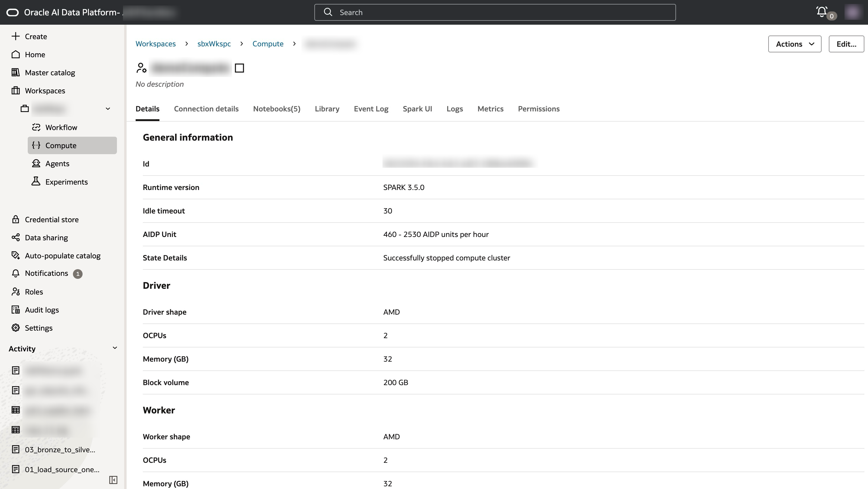
Task: Open Master catalog from sidebar
Action: 43,73
